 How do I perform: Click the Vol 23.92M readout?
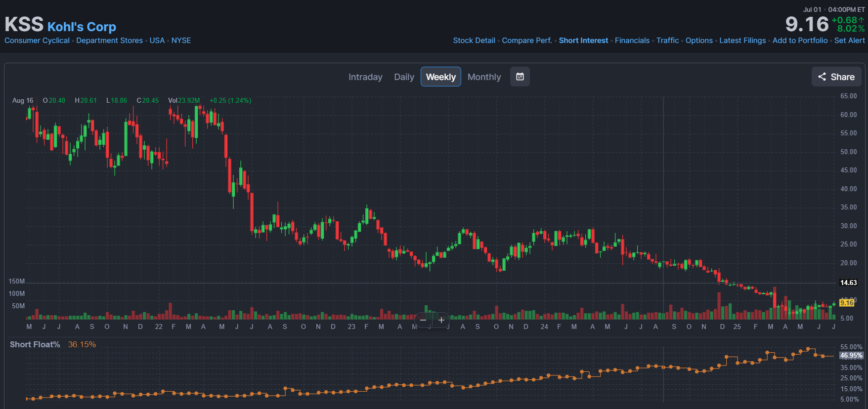pyautogui.click(x=184, y=100)
